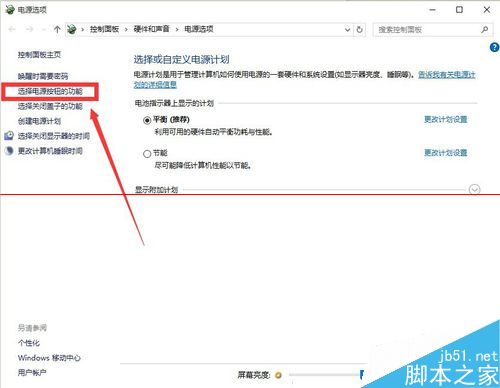Click the title bar power options icon

point(10,9)
